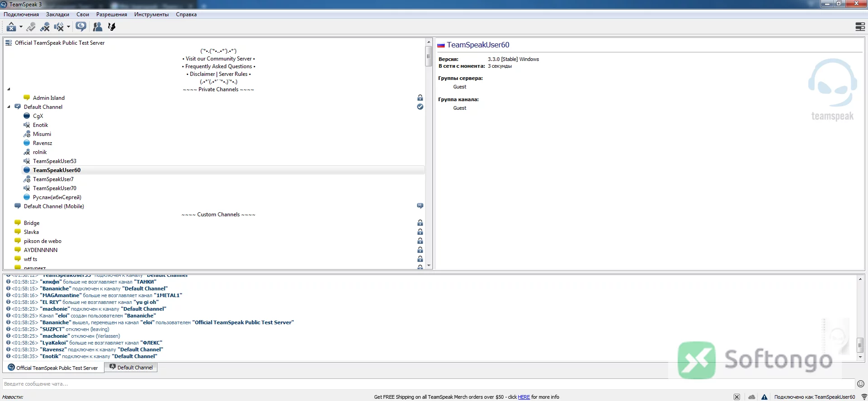Image resolution: width=868 pixels, height=401 pixels.
Task: Select user Enotik in the channel tree
Action: click(x=40, y=125)
